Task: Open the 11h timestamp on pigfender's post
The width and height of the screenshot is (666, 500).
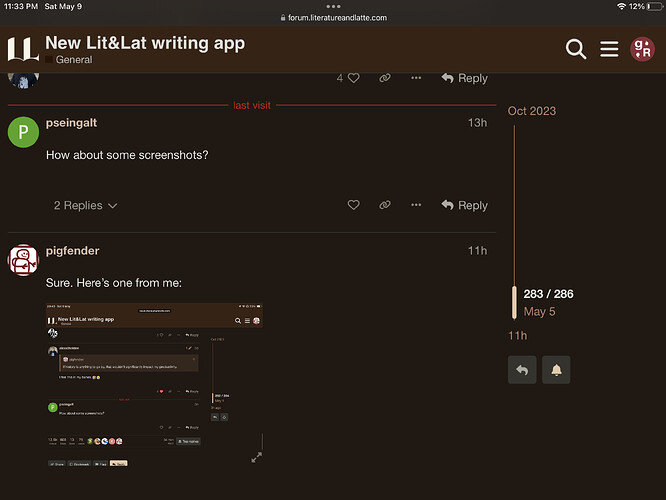Action: 477,251
